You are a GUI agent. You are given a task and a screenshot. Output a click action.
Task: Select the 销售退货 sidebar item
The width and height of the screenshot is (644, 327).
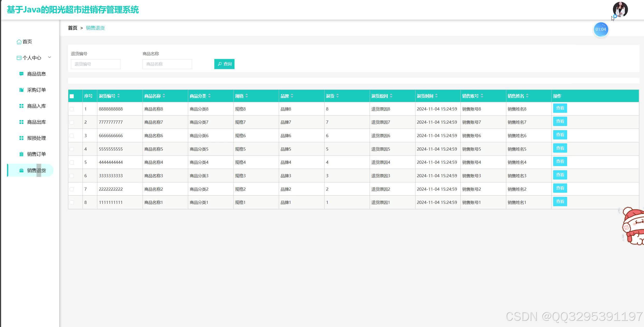pos(31,170)
